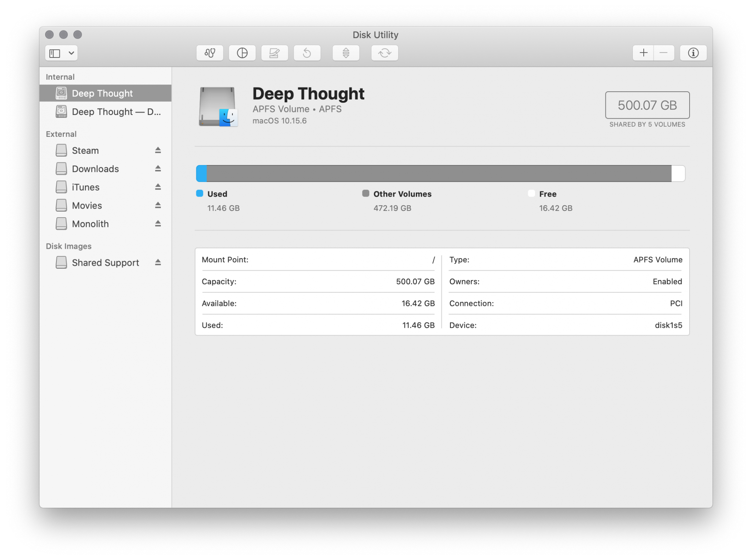Click the gray Other Volumes legend swatch
The height and width of the screenshot is (560, 752).
(x=365, y=194)
